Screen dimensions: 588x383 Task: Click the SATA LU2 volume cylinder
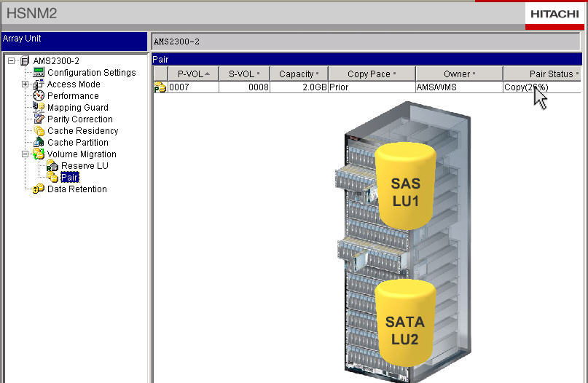(405, 323)
